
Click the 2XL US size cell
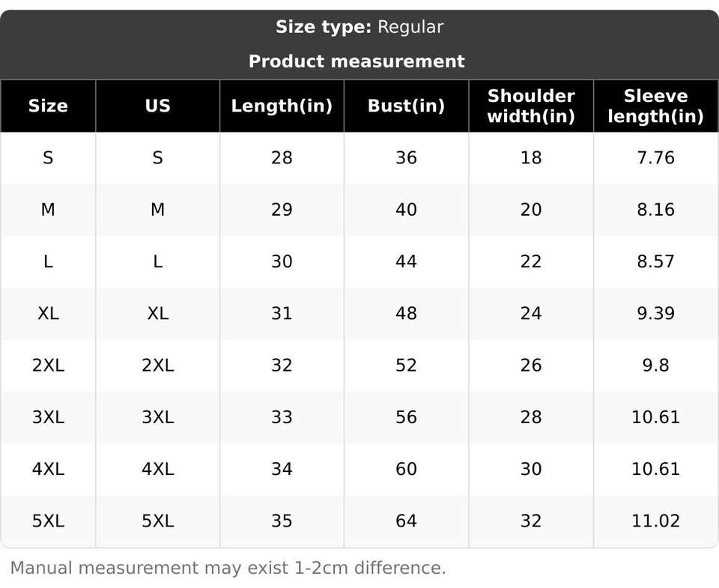158,366
